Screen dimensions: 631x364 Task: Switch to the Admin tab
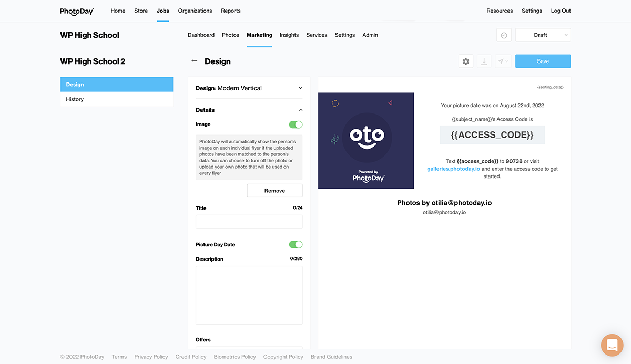pos(370,35)
